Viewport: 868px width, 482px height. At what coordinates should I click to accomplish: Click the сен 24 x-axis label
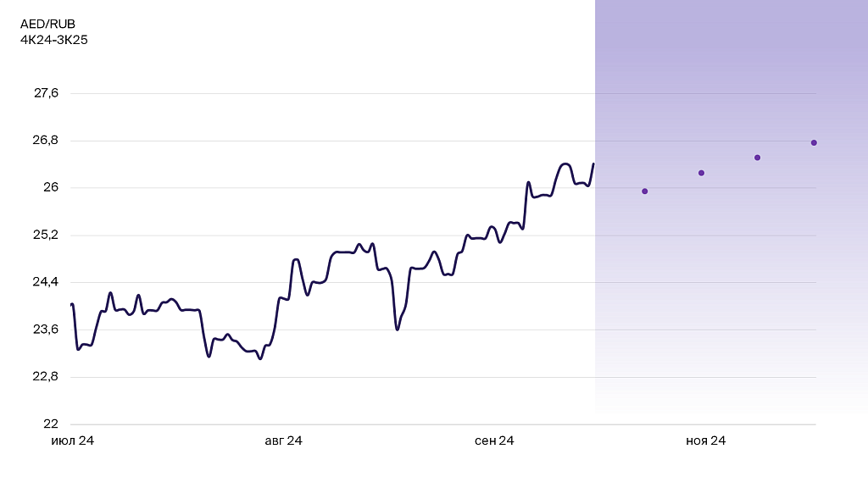click(494, 441)
